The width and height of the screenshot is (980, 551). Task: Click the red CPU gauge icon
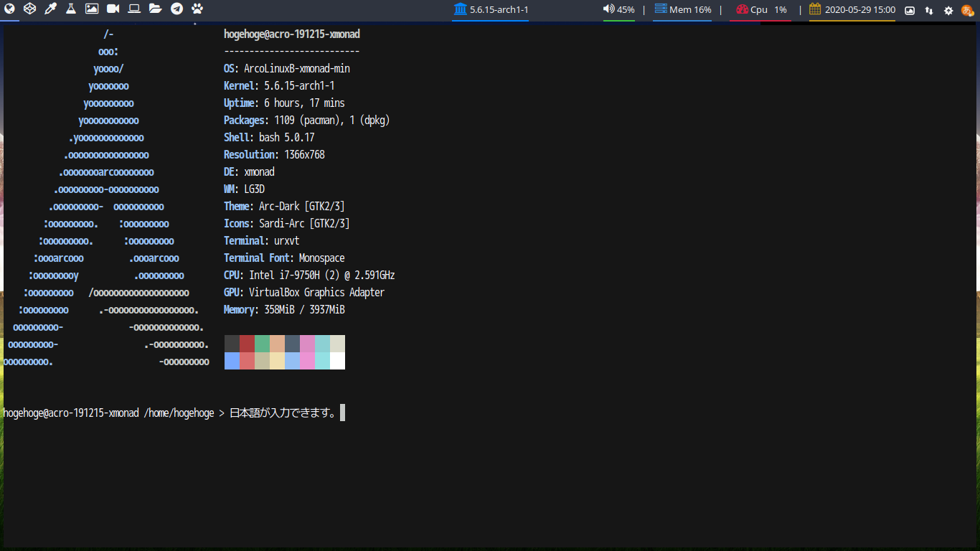tap(742, 9)
